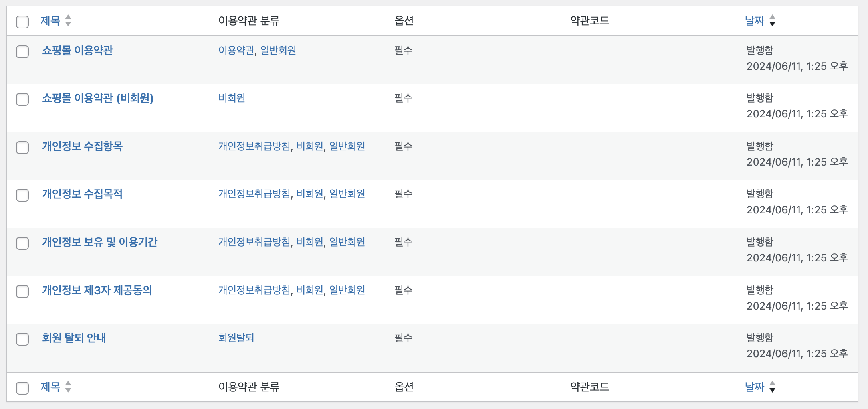Click the 회원탈퇴 category link
Viewport: 868px width, 409px height.
236,338
